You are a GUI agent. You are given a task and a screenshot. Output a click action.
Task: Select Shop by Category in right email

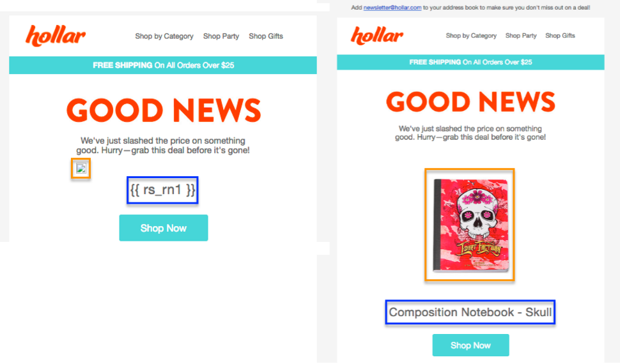pyautogui.click(x=471, y=36)
